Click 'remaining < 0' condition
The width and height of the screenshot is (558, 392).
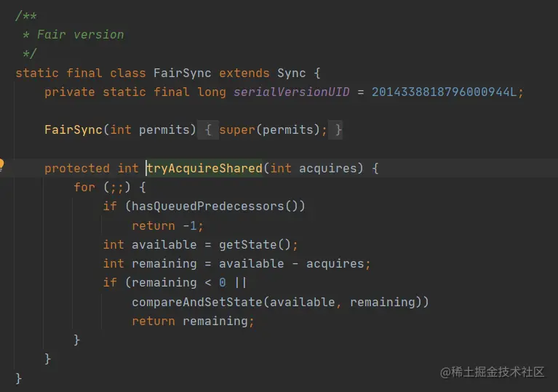pos(179,283)
